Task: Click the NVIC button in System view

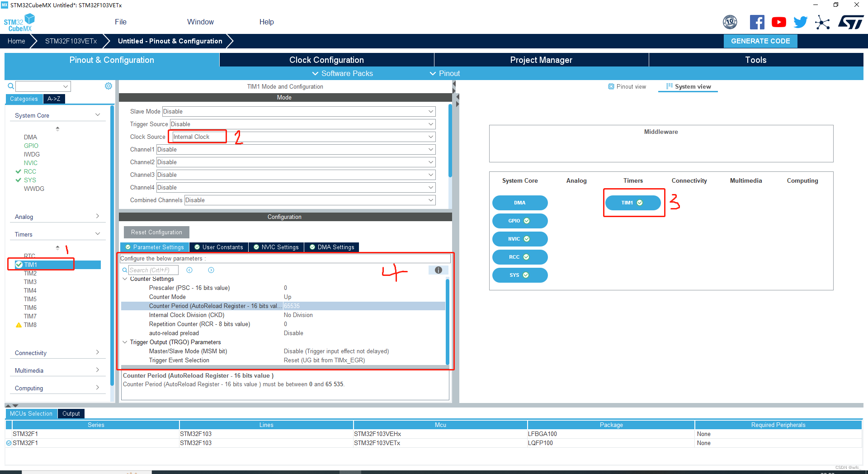Action: point(520,239)
